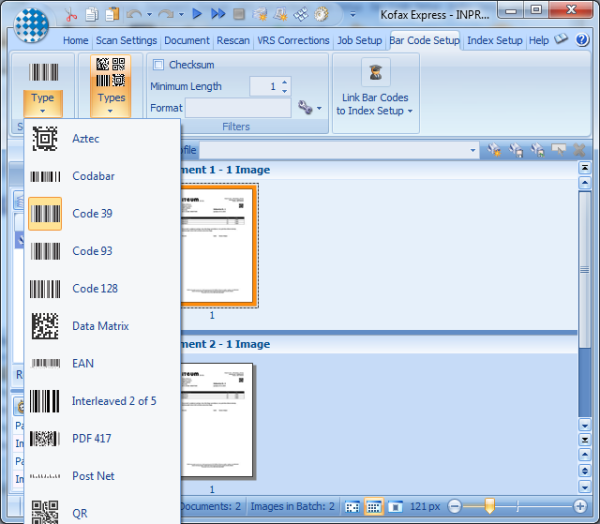
Task: Click scrollbar up arrow button
Action: coord(584,182)
